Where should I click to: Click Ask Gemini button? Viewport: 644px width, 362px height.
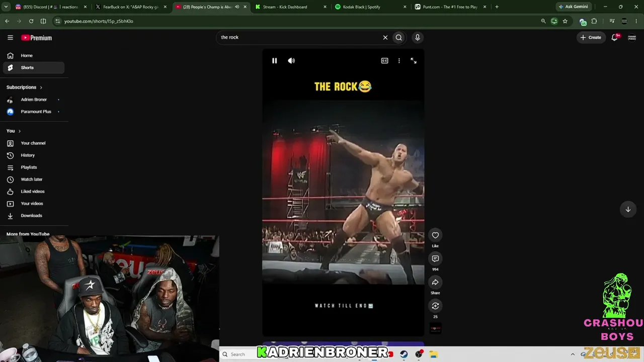coord(573,7)
